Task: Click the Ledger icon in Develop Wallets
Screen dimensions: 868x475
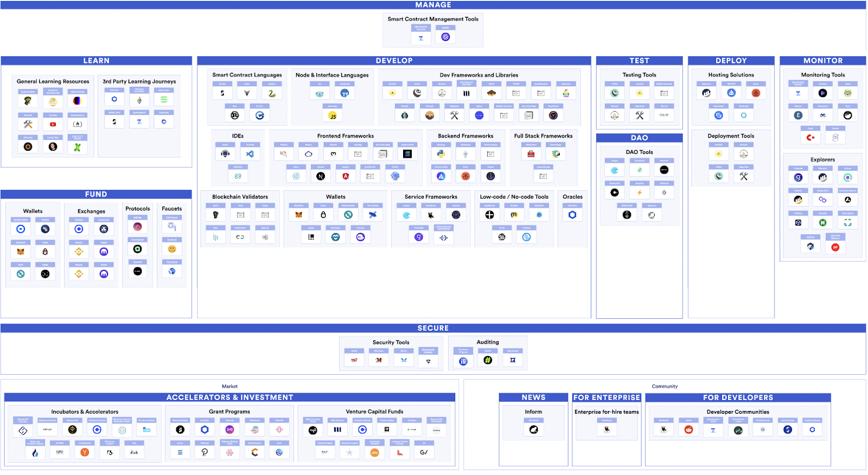Action: pyautogui.click(x=311, y=237)
